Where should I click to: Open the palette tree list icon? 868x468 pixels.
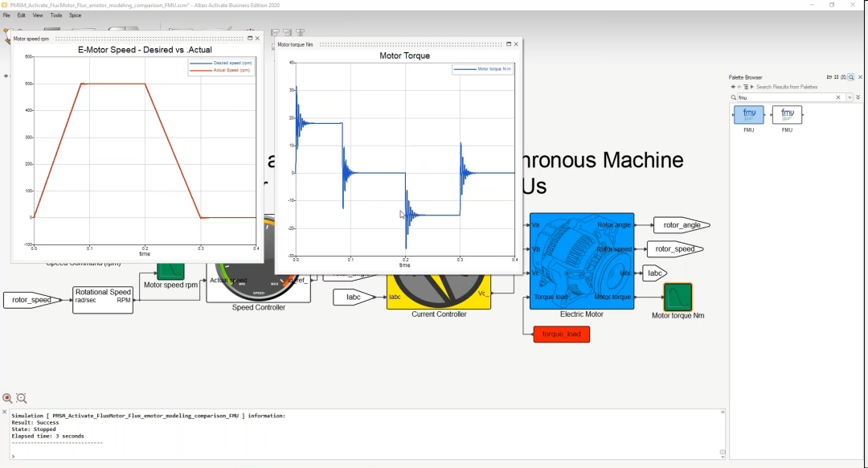pyautogui.click(x=746, y=87)
